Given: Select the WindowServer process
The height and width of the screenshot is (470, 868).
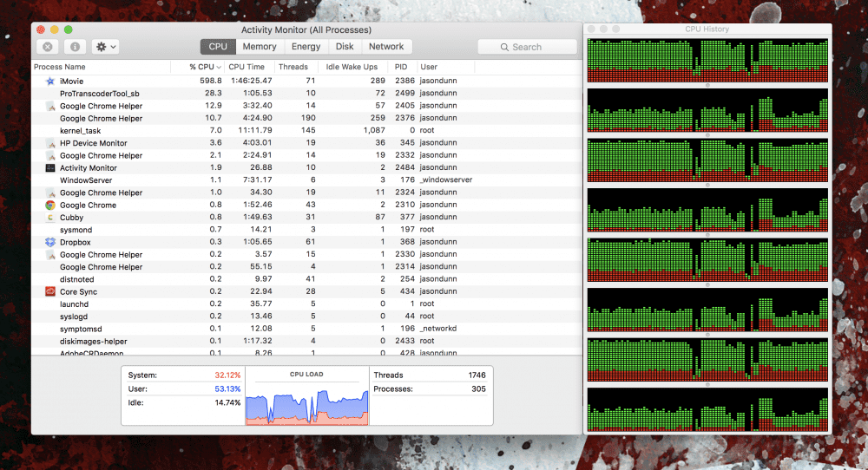Looking at the screenshot, I should click(x=306, y=180).
